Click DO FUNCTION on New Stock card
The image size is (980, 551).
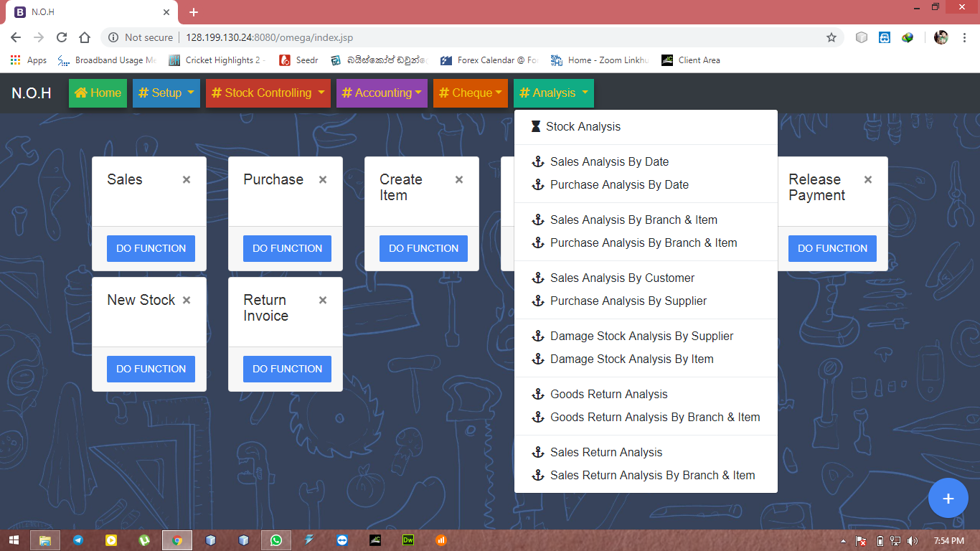click(x=151, y=369)
